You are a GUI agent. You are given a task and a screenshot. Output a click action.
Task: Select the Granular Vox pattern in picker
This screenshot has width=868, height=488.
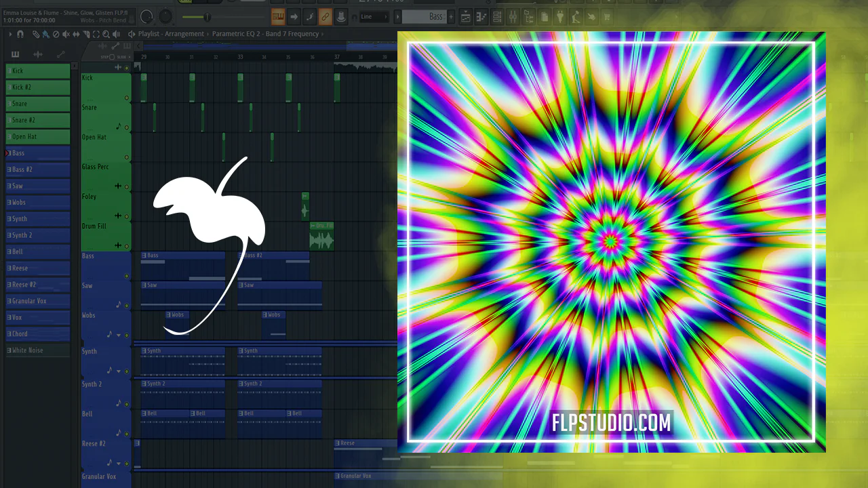tap(38, 301)
